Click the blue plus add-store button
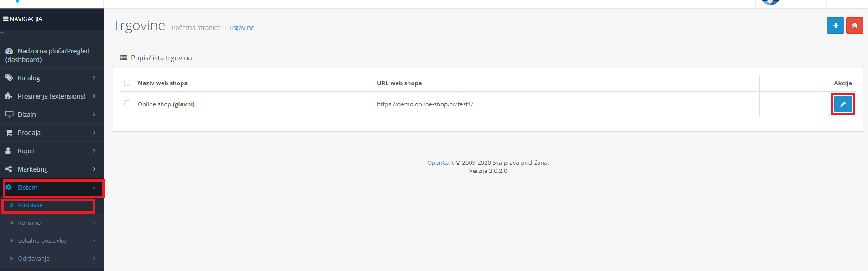Screen dimensions: 868x271 835,26
